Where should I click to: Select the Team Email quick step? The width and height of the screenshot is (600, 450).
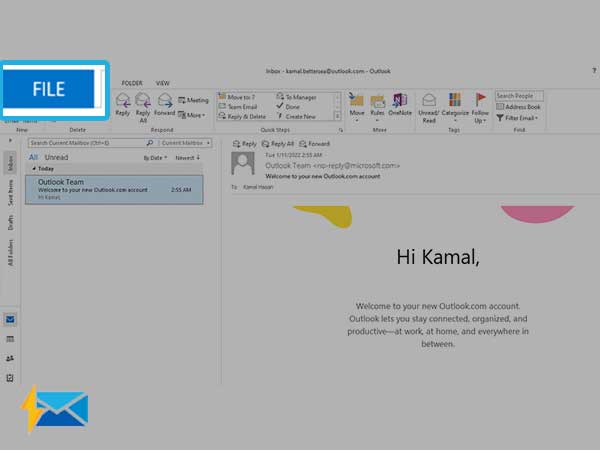click(238, 107)
